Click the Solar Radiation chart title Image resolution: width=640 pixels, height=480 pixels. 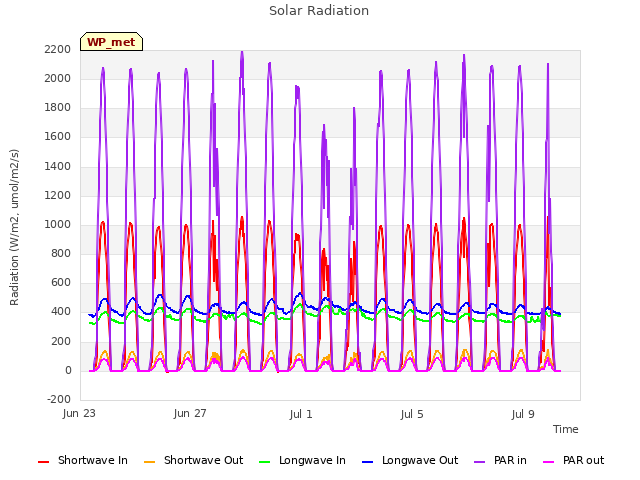[x=319, y=11]
